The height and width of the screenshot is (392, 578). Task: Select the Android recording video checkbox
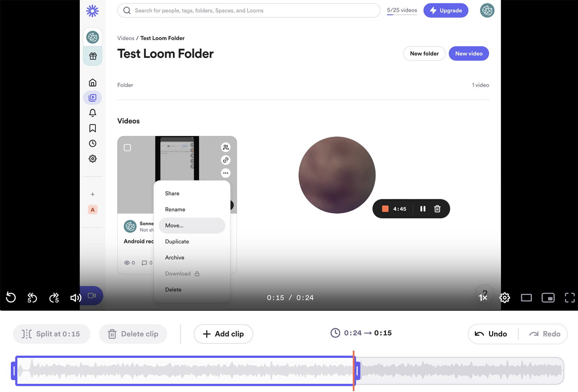point(128,148)
